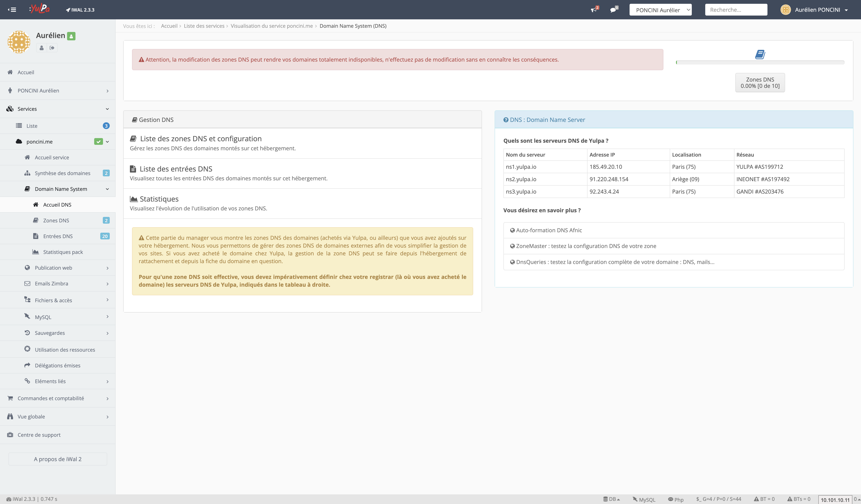Image resolution: width=861 pixels, height=504 pixels.
Task: Open Synthèse des domaines in sidebar
Action: click(x=58, y=173)
